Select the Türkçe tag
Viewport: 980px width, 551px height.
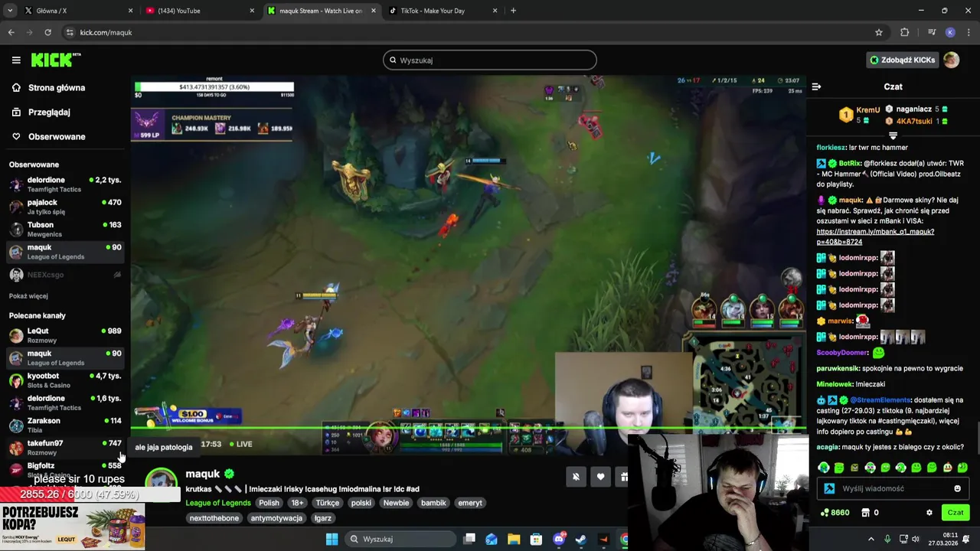327,503
